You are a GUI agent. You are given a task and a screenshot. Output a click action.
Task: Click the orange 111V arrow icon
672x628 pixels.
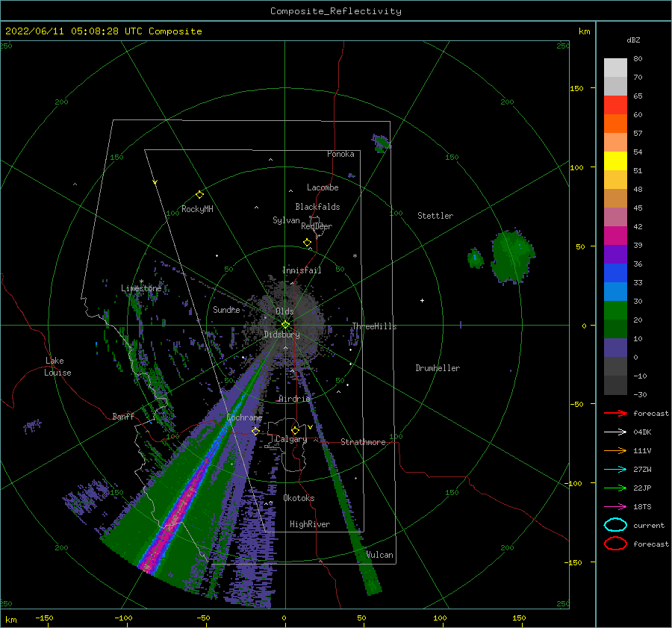pos(615,450)
